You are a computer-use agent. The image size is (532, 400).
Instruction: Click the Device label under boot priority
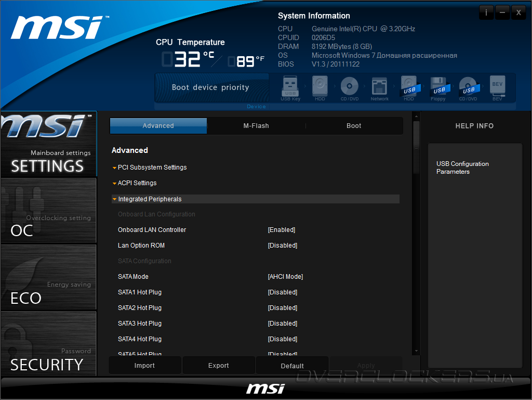tap(256, 106)
